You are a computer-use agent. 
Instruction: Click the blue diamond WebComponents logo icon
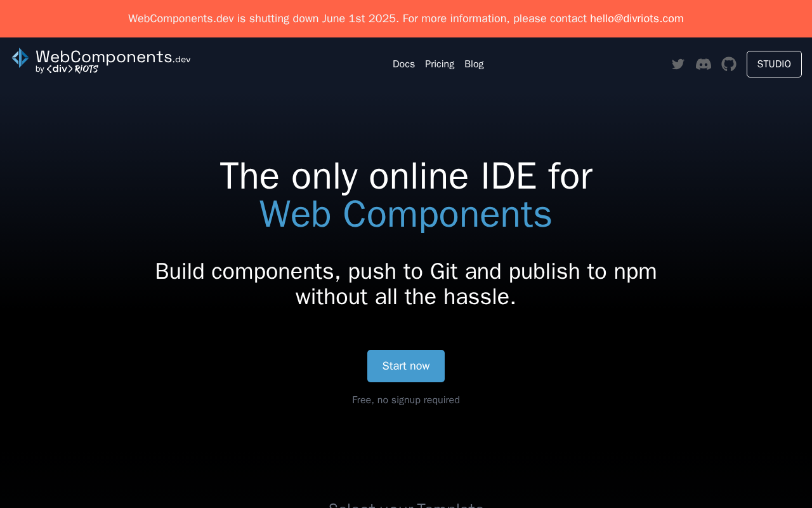pyautogui.click(x=20, y=58)
